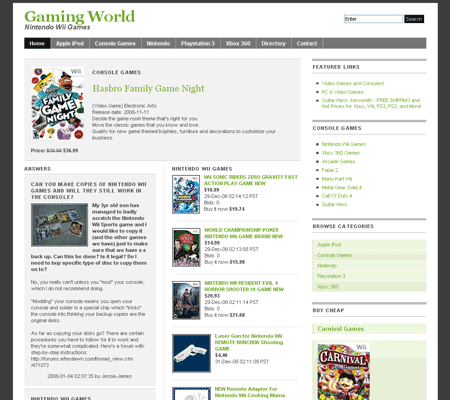Click the Gaming World site logo
Viewport: 450px width, 400px height.
pyautogui.click(x=80, y=17)
